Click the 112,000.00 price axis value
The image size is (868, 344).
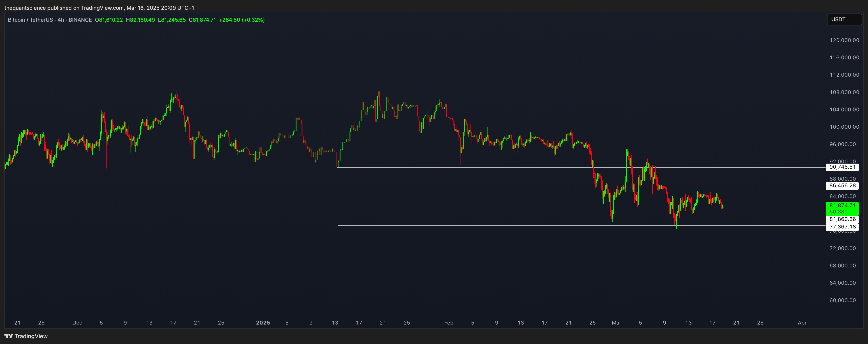coord(844,75)
